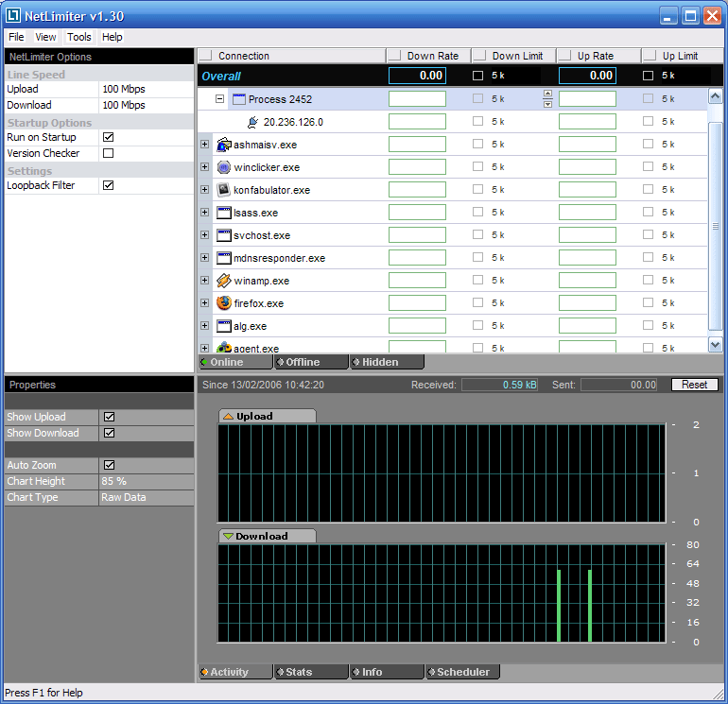Uncheck the Show Download checkbox
The height and width of the screenshot is (704, 728).
109,433
